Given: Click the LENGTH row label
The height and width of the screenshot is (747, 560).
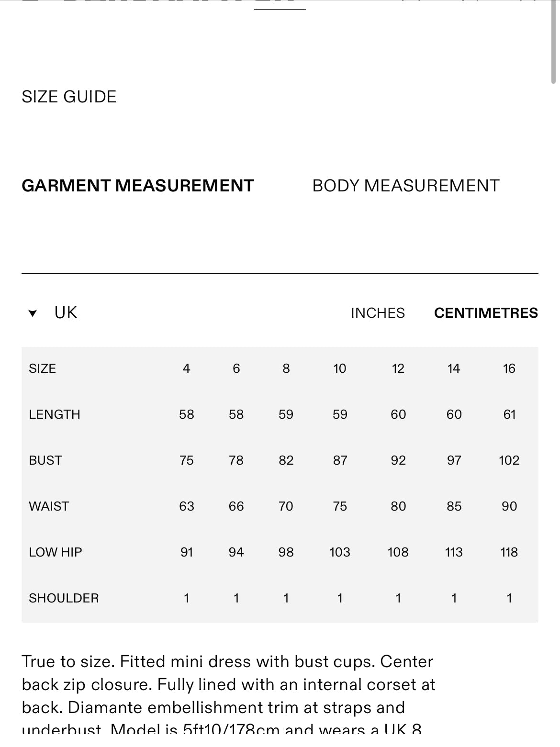Looking at the screenshot, I should [55, 414].
